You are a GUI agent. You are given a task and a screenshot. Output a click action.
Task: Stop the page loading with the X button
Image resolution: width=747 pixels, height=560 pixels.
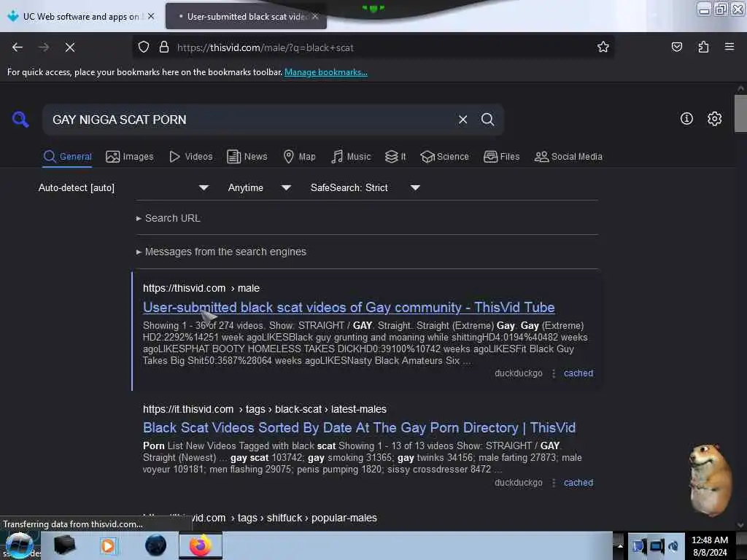pos(70,47)
